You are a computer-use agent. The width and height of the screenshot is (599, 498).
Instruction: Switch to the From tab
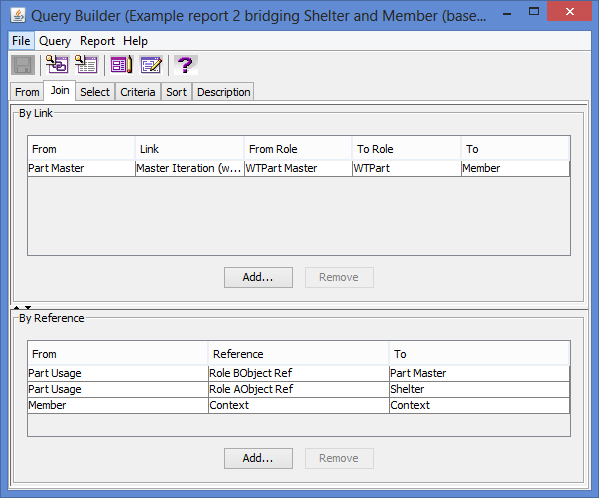coord(27,92)
